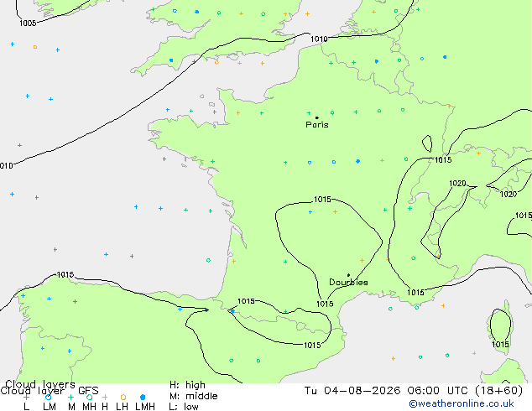Image resolution: width=532 pixels, height=411 pixels.
Task: Click the black city dot above Dourbies
Action: (348, 275)
